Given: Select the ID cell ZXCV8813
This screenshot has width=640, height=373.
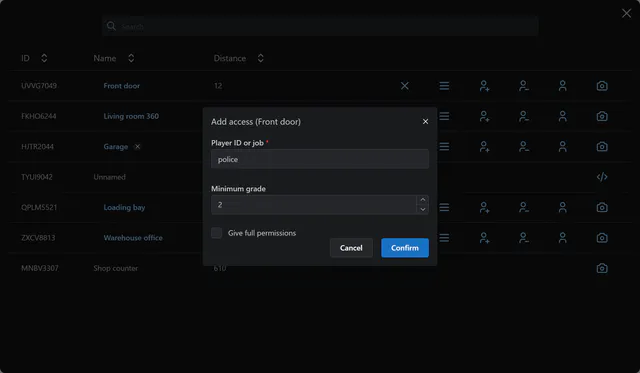Looking at the screenshot, I should 38,238.
